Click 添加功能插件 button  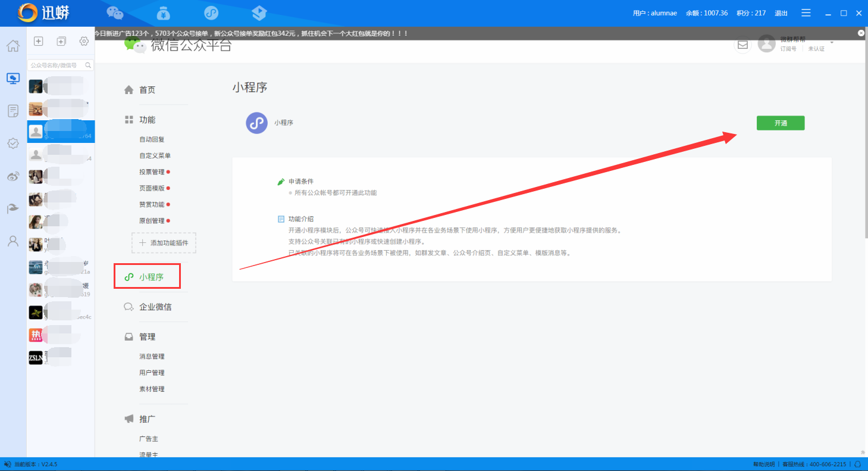click(x=164, y=243)
